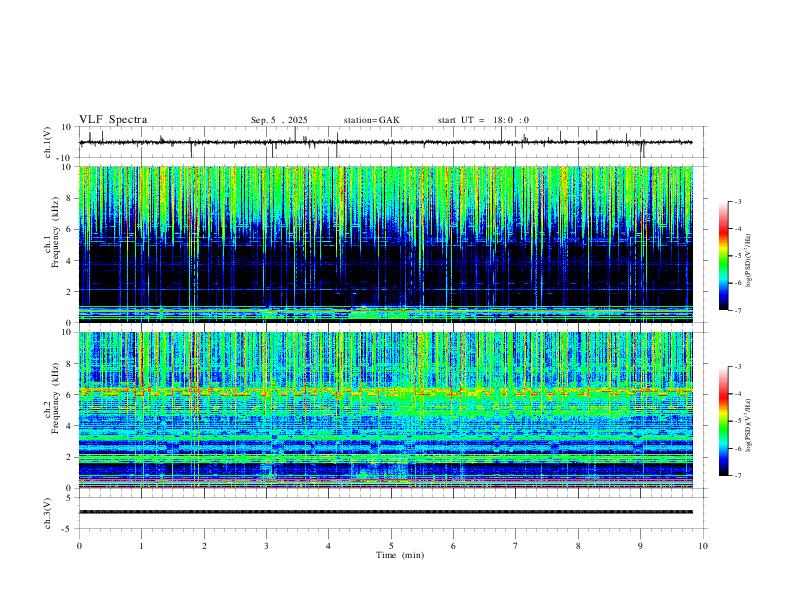Click the "station=GAK" header label
This screenshot has height=612, width=792.
point(371,120)
